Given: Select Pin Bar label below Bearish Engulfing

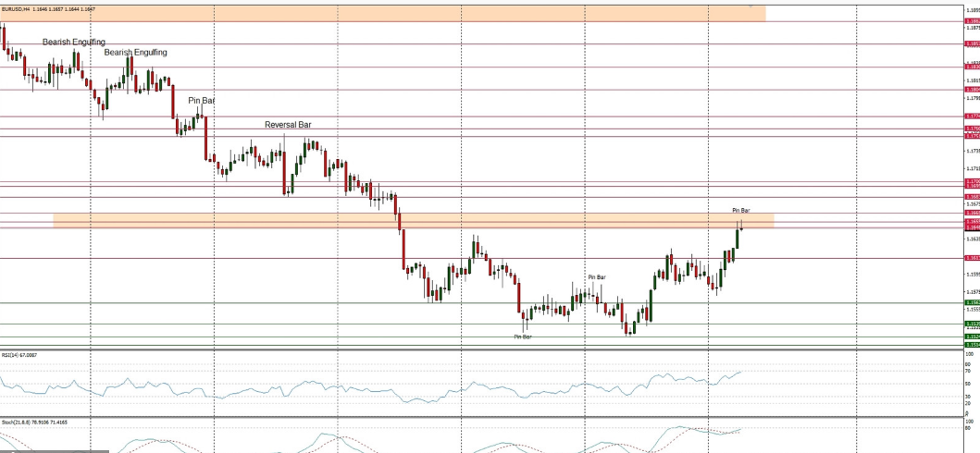Looking at the screenshot, I should click(x=202, y=100).
